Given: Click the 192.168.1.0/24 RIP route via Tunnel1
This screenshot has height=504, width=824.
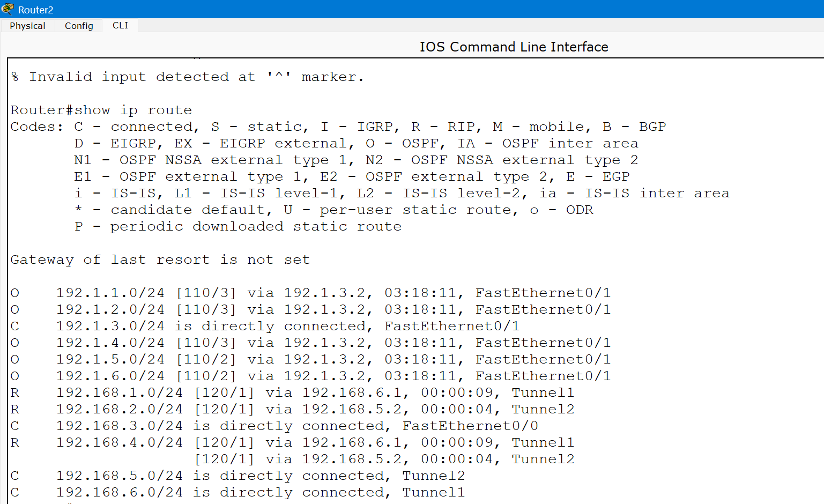Looking at the screenshot, I should pos(292,393).
